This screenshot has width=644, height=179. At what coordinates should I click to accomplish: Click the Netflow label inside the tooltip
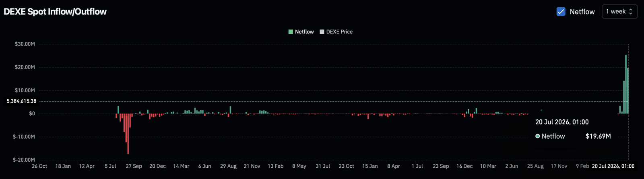(553, 136)
